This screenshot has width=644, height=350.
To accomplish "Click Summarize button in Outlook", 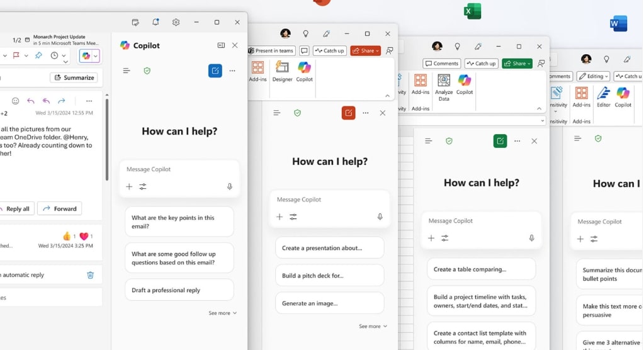I will [74, 77].
